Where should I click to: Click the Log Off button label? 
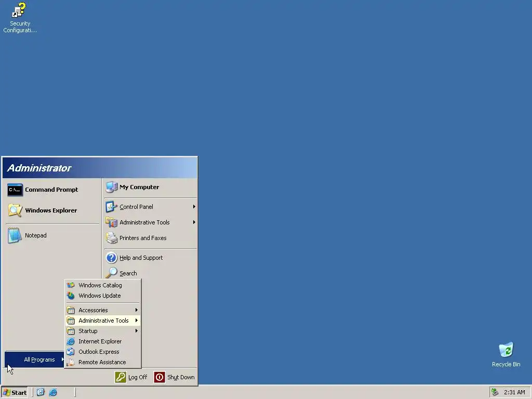point(138,377)
